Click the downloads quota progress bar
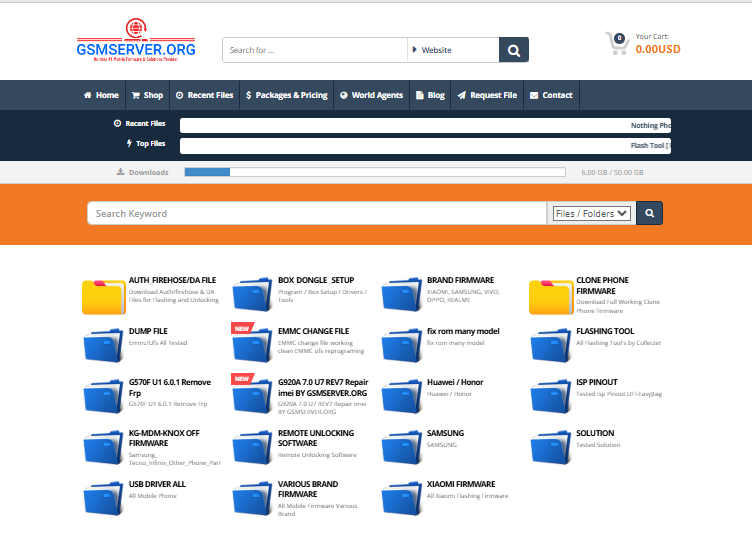The height and width of the screenshot is (538, 752). tap(375, 172)
